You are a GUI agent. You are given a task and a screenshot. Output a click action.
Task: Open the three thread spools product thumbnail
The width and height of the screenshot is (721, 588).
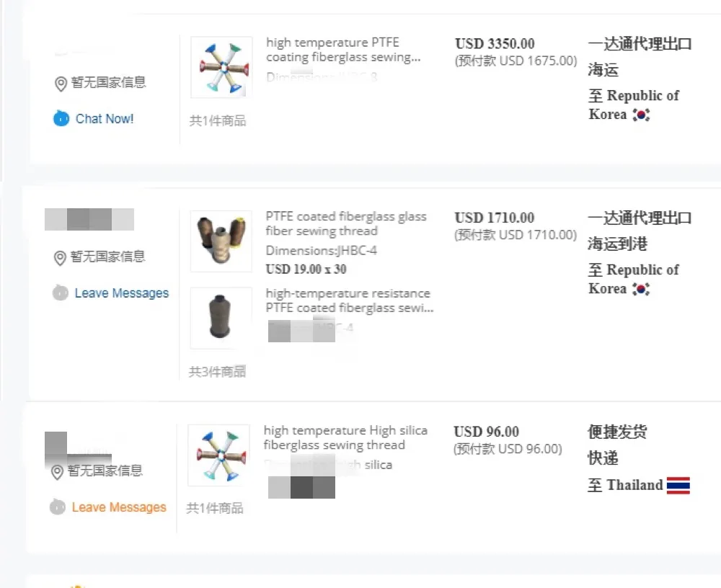[221, 241]
